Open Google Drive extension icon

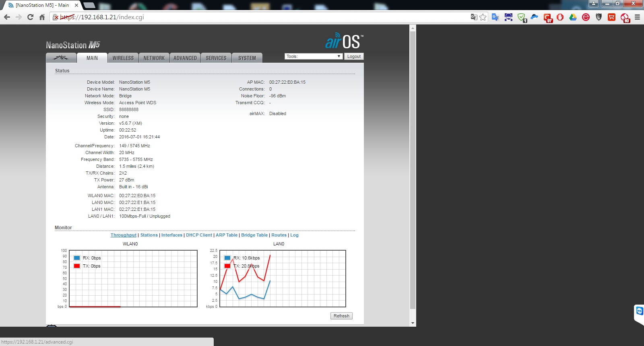coord(573,17)
